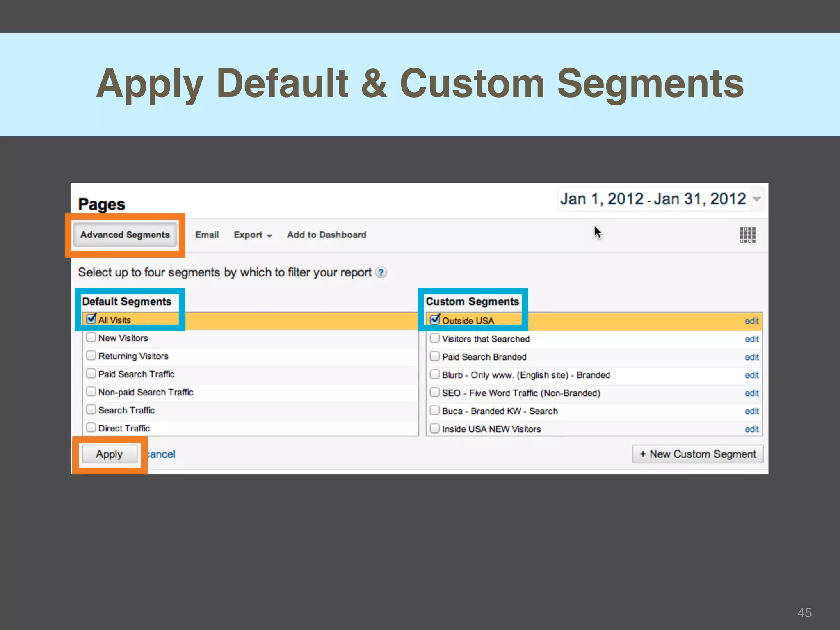Check the Direct Traffic checkbox

[x=91, y=428]
